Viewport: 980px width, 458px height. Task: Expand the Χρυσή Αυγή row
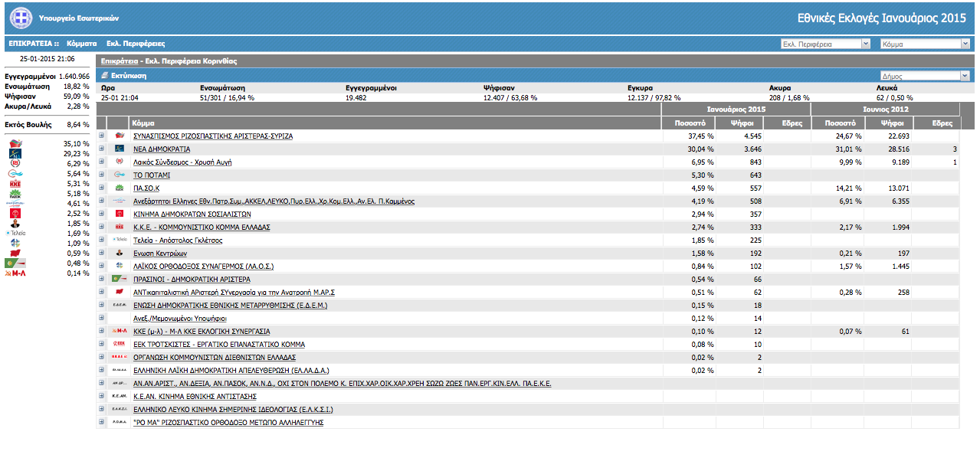[101, 162]
